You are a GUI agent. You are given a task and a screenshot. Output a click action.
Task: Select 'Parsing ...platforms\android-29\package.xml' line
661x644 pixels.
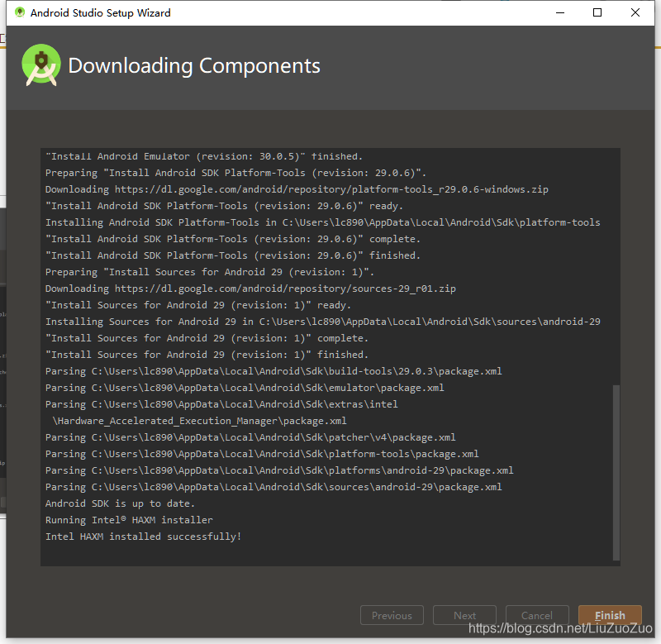[x=279, y=470]
